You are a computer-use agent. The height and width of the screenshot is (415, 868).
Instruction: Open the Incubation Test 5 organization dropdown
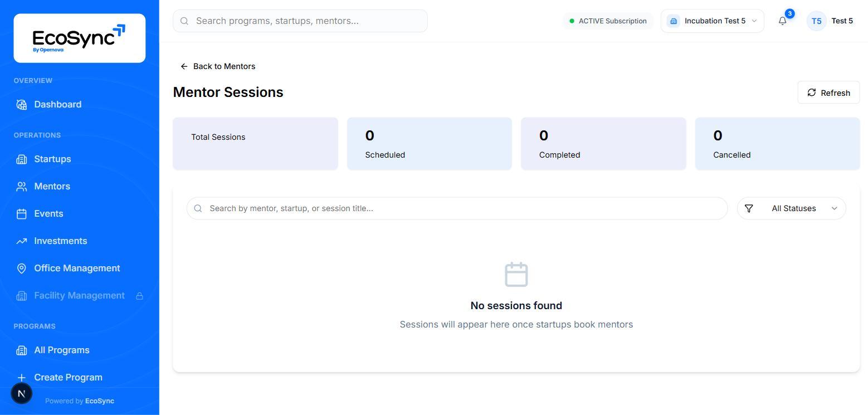pyautogui.click(x=713, y=21)
